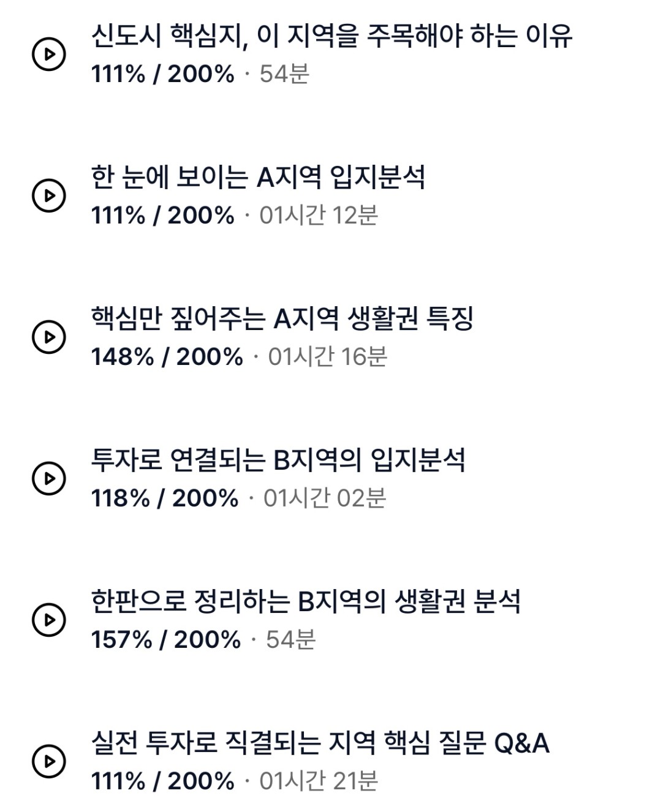The image size is (655, 812).
Task: Tap the first lecture's 54분 duration label
Action: tap(284, 74)
